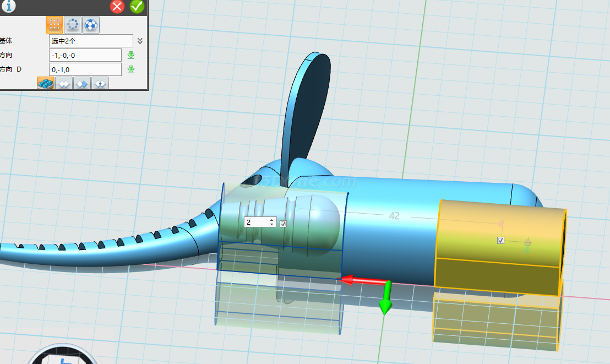Expand options with the double chevron
Image resolution: width=610 pixels, height=364 pixels.
coord(140,41)
